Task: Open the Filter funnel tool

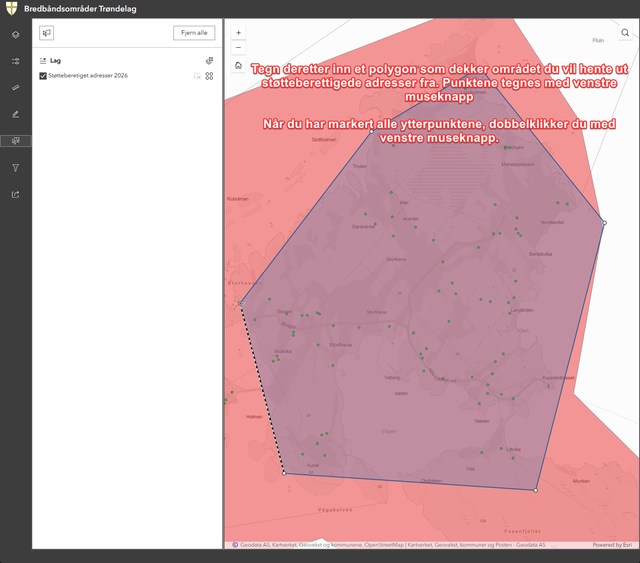Action: pos(16,168)
